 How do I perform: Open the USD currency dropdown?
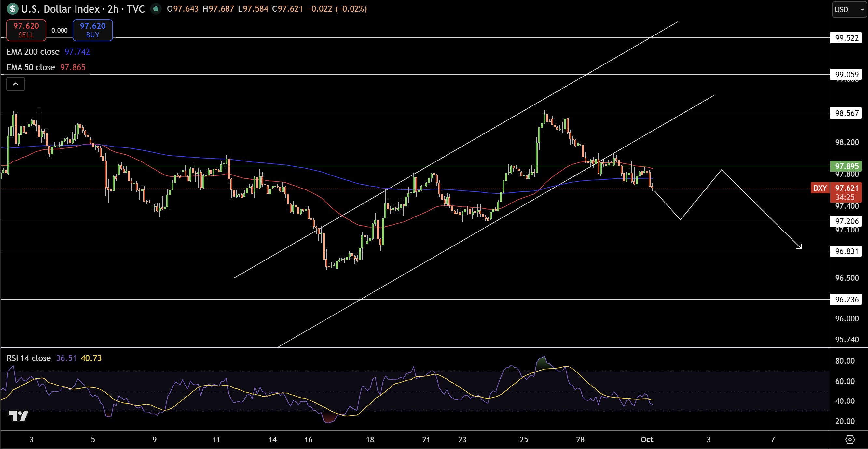[849, 9]
